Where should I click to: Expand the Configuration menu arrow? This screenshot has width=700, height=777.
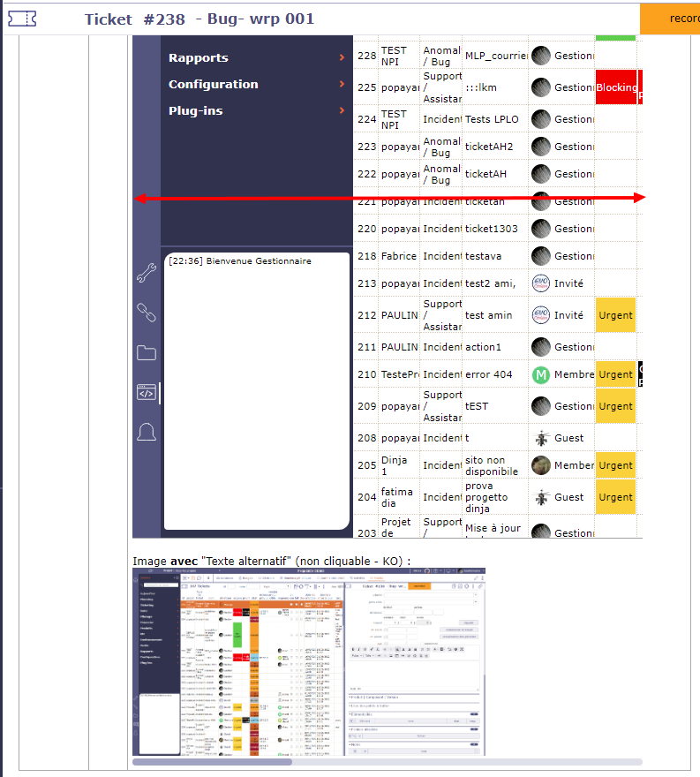[342, 85]
